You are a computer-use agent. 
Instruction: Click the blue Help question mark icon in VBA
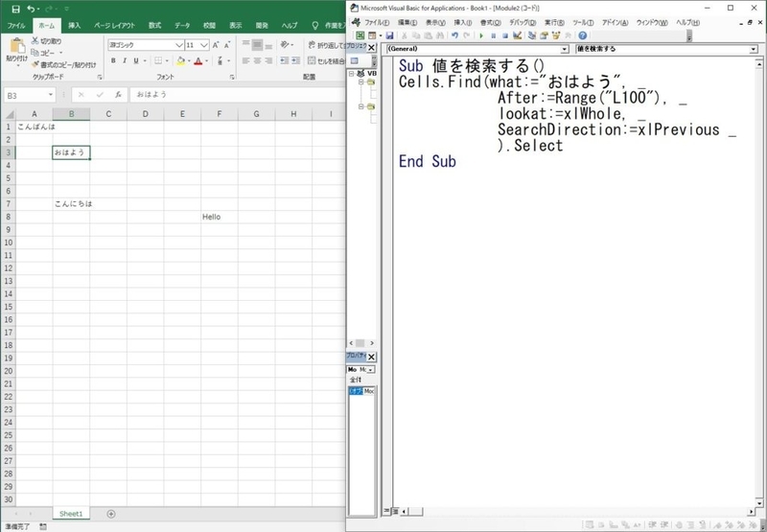[582, 35]
